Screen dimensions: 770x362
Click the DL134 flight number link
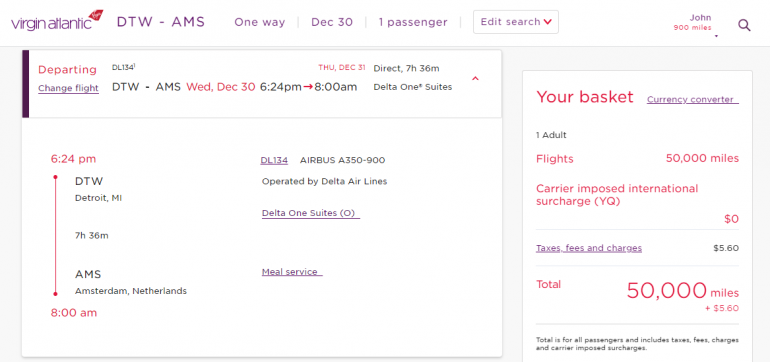tap(274, 160)
